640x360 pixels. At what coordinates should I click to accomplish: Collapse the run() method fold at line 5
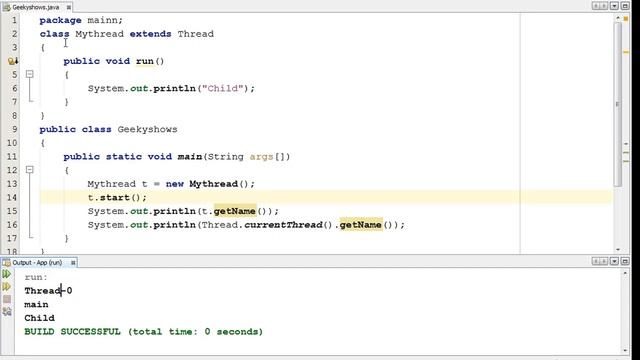[x=29, y=74]
